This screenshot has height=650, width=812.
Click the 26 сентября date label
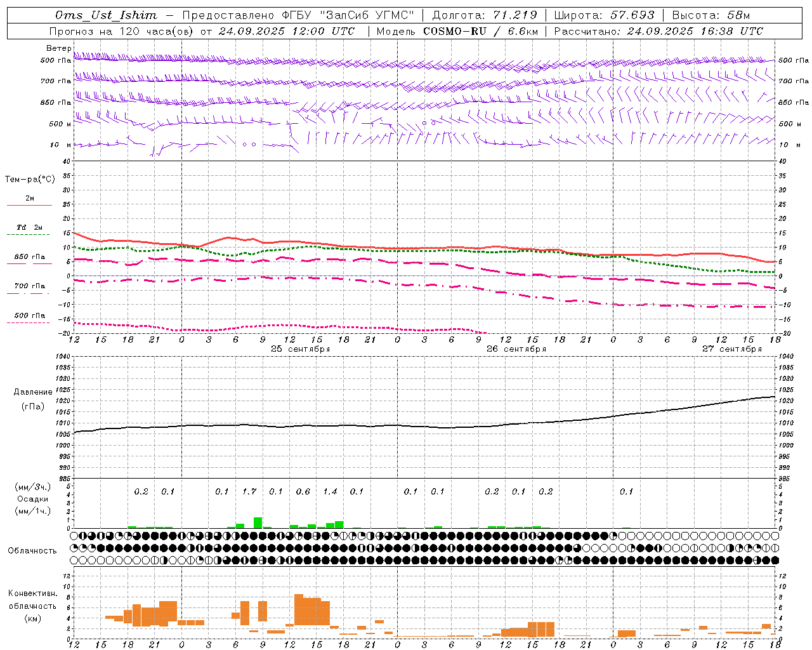coord(516,349)
